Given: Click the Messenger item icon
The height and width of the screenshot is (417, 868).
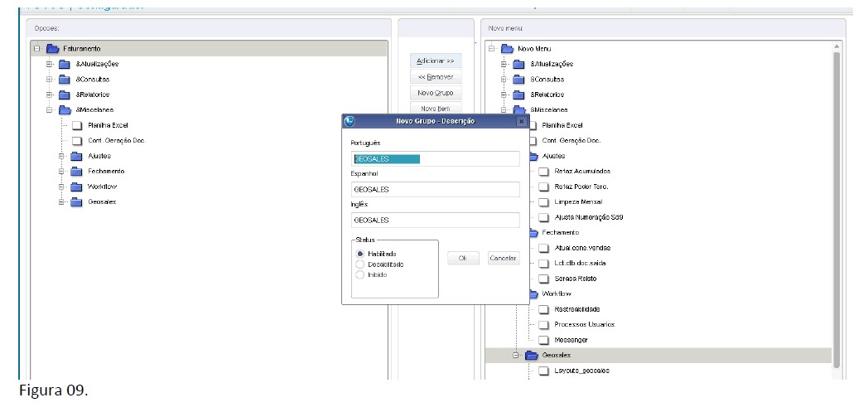Looking at the screenshot, I should coord(543,340).
